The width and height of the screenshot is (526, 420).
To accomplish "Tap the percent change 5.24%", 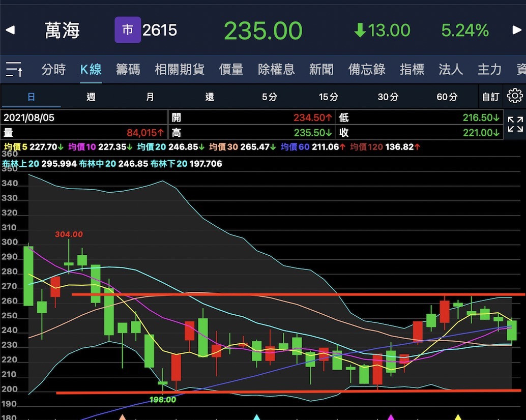I will [x=465, y=31].
